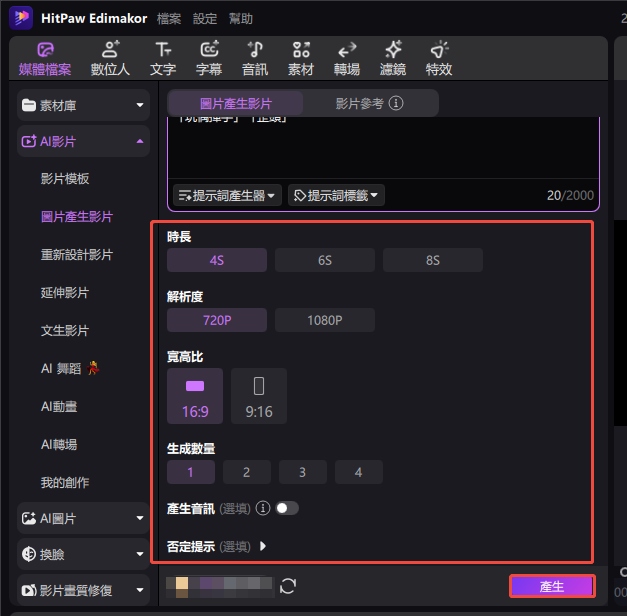Open the 轉場 transitions tool

pyautogui.click(x=347, y=58)
